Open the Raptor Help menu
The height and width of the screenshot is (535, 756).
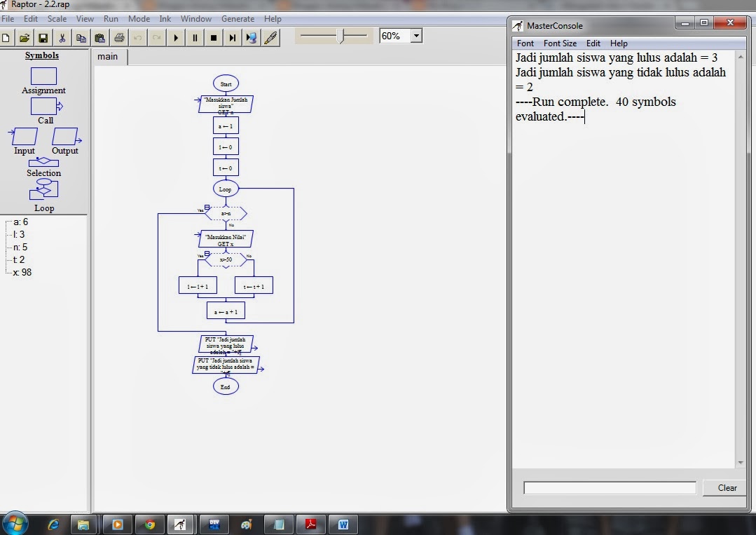[x=273, y=19]
